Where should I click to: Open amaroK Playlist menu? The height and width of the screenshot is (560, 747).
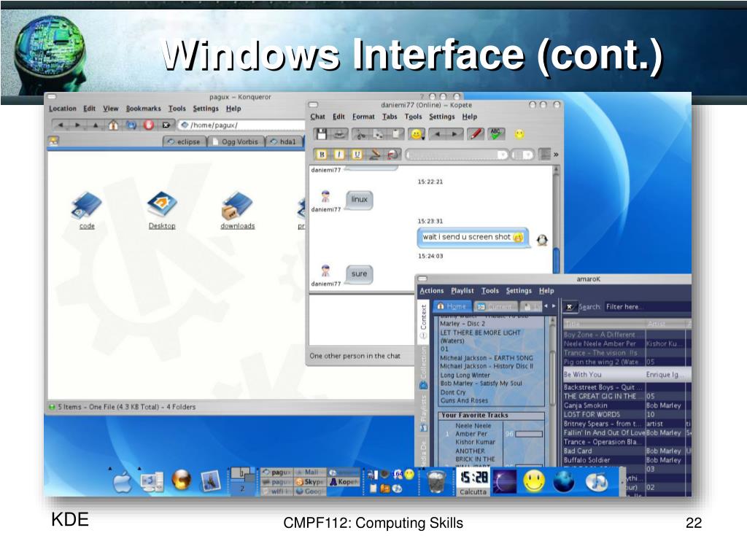point(462,290)
